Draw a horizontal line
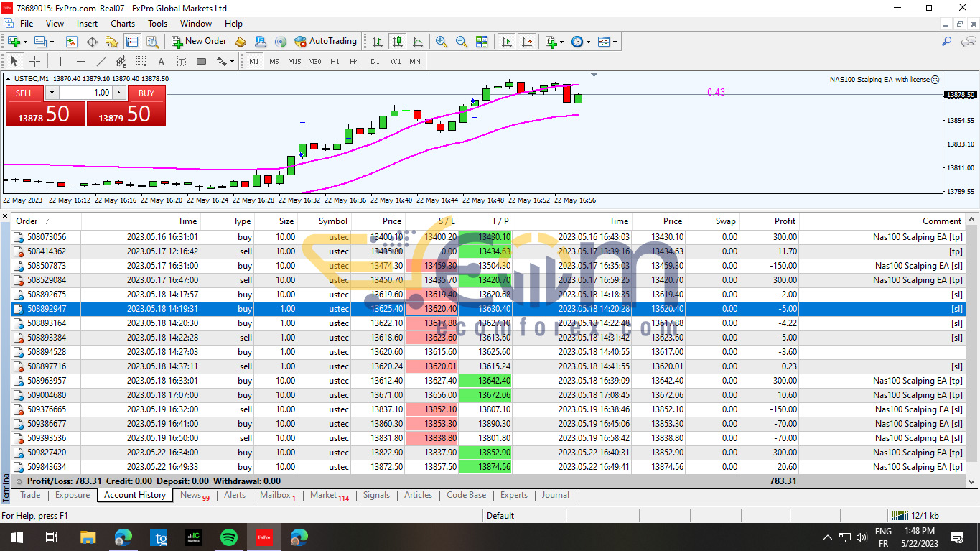 (80, 61)
